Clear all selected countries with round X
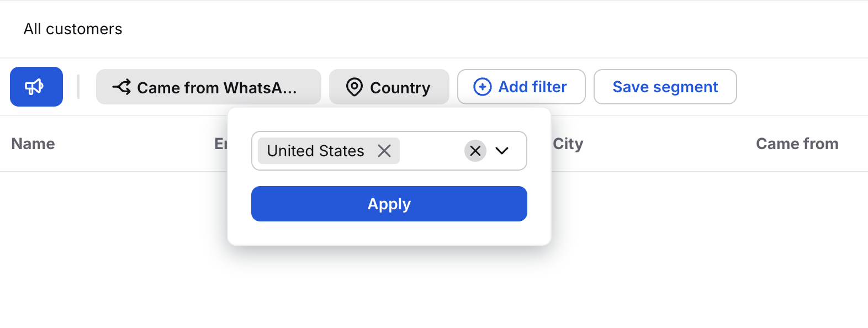868x328 pixels. click(x=475, y=151)
